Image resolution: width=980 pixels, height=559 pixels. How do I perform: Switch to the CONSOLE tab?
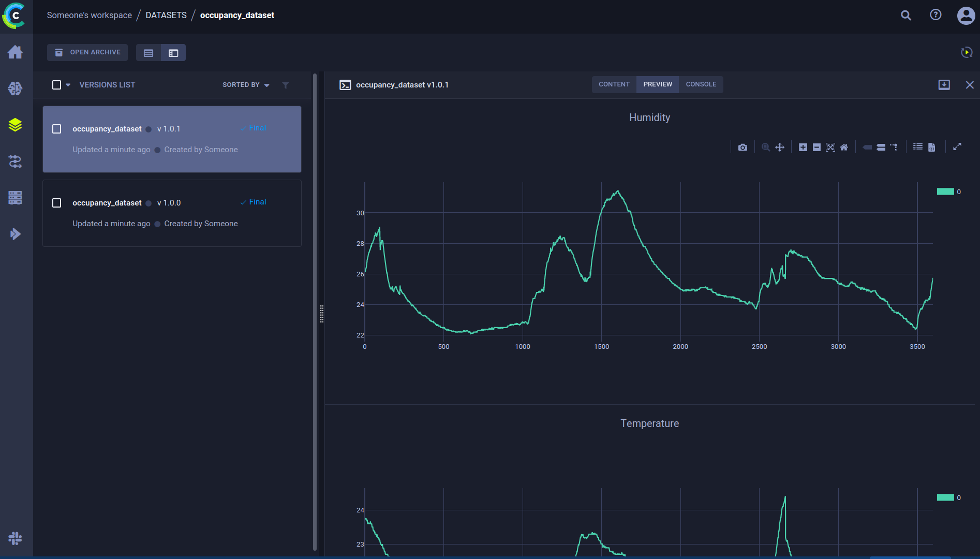701,84
